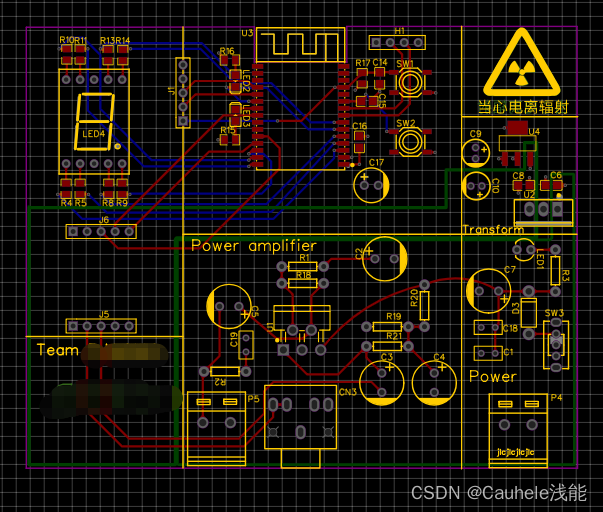The image size is (603, 512).
Task: Select SMD resistor R15
Action: pos(230,140)
